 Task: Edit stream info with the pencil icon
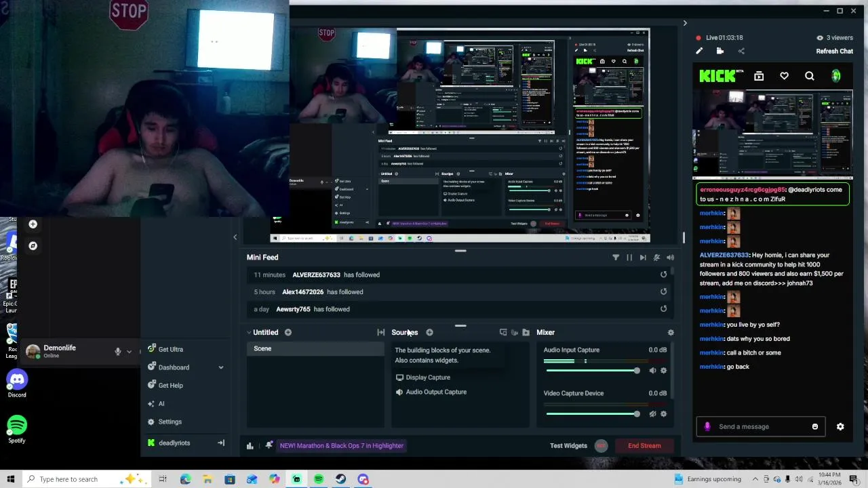point(699,51)
